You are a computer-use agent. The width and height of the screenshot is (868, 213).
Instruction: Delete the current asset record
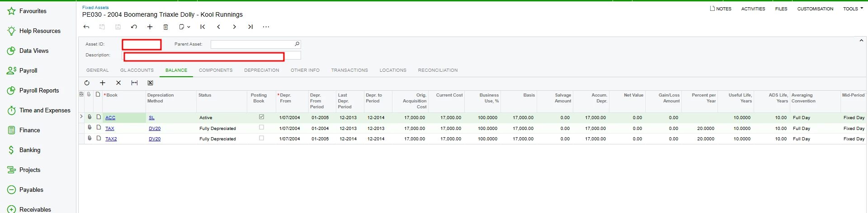pos(165,27)
